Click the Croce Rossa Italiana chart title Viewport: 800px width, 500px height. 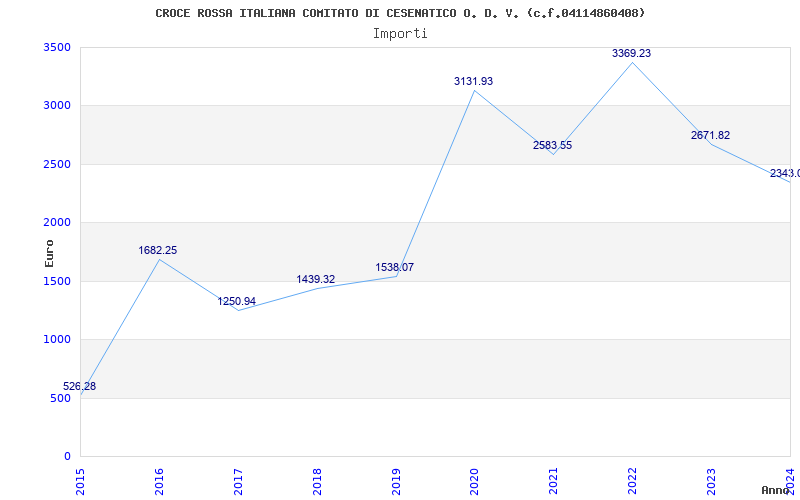pos(400,13)
